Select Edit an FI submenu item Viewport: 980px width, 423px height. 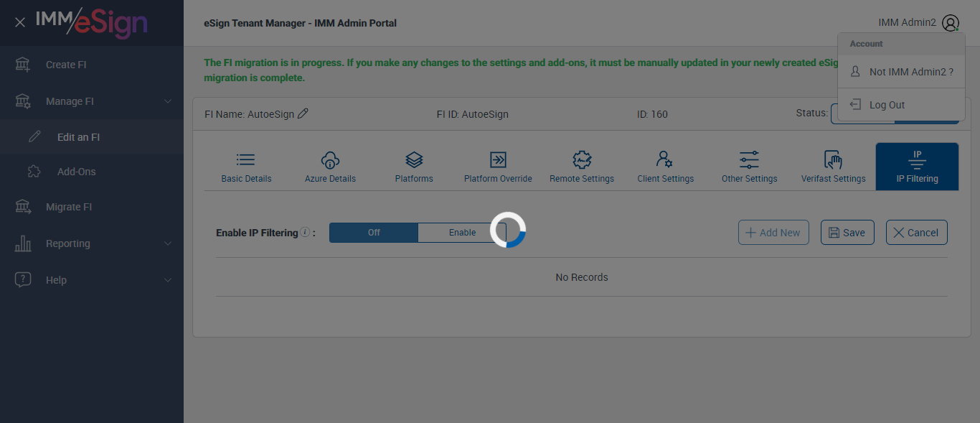click(92, 137)
